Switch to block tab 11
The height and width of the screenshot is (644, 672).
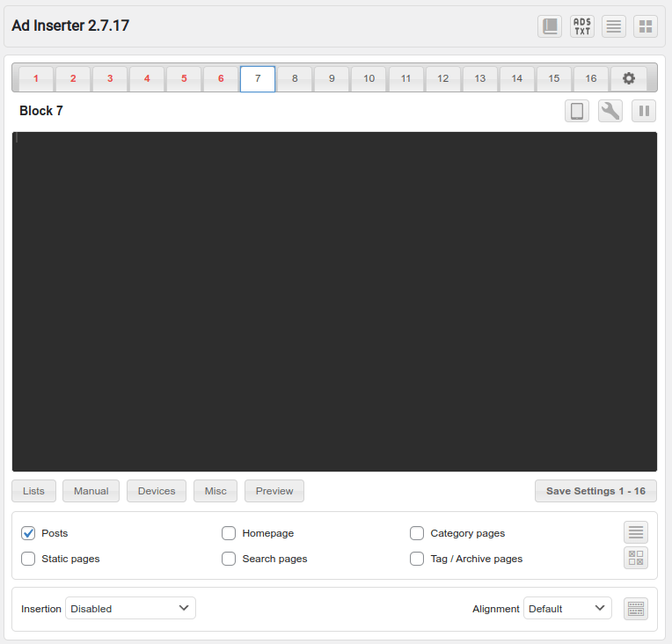pos(405,79)
